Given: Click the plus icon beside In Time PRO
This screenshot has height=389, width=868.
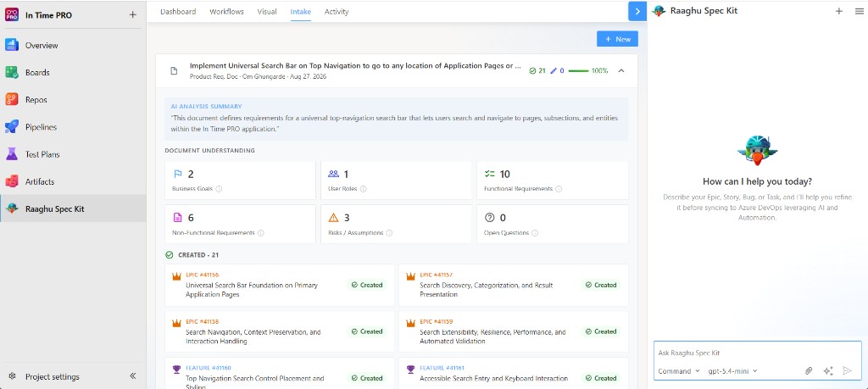Looking at the screenshot, I should click(x=132, y=15).
